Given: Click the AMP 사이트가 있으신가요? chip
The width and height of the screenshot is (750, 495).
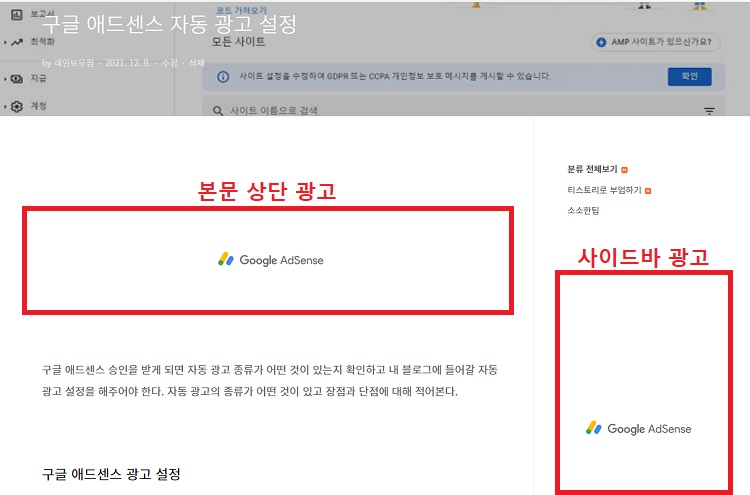Looking at the screenshot, I should coord(656,42).
